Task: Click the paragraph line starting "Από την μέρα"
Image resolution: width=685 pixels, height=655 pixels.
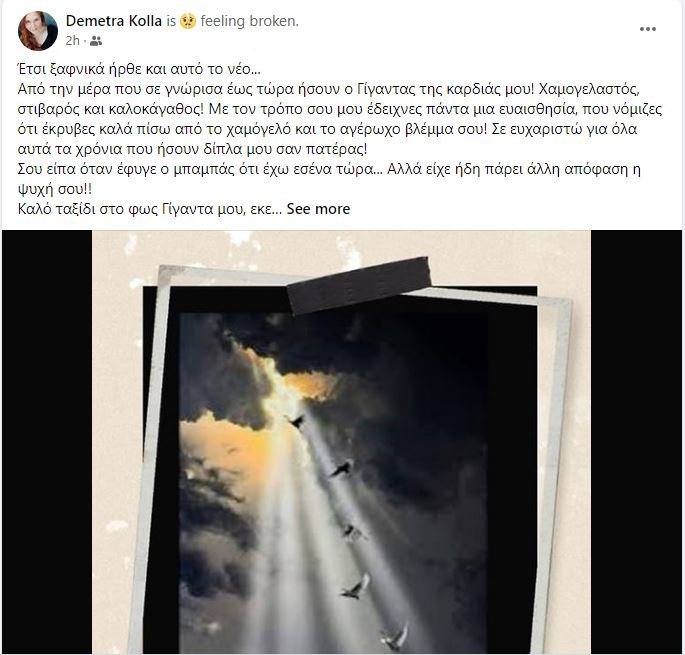Action: click(x=329, y=89)
